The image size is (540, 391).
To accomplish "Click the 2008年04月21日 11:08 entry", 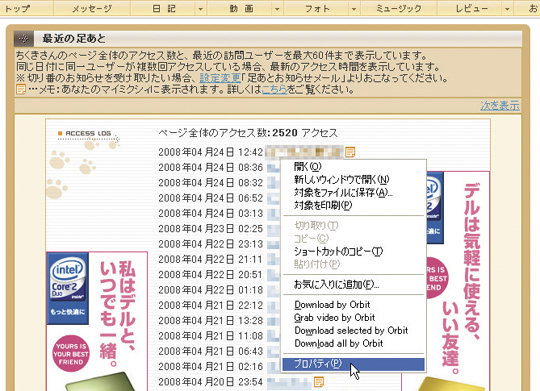I will pyautogui.click(x=210, y=336).
